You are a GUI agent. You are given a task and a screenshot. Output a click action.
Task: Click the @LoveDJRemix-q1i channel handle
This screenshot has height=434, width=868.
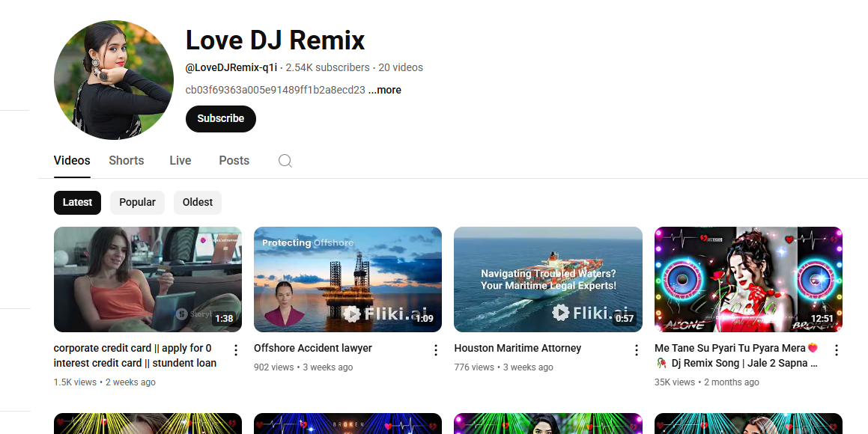click(x=231, y=67)
